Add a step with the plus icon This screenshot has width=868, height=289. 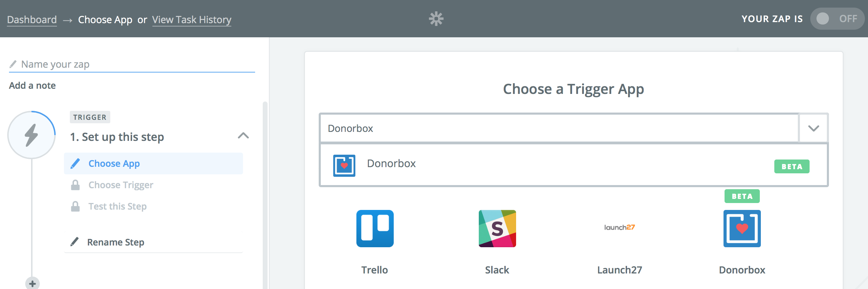pyautogui.click(x=32, y=283)
